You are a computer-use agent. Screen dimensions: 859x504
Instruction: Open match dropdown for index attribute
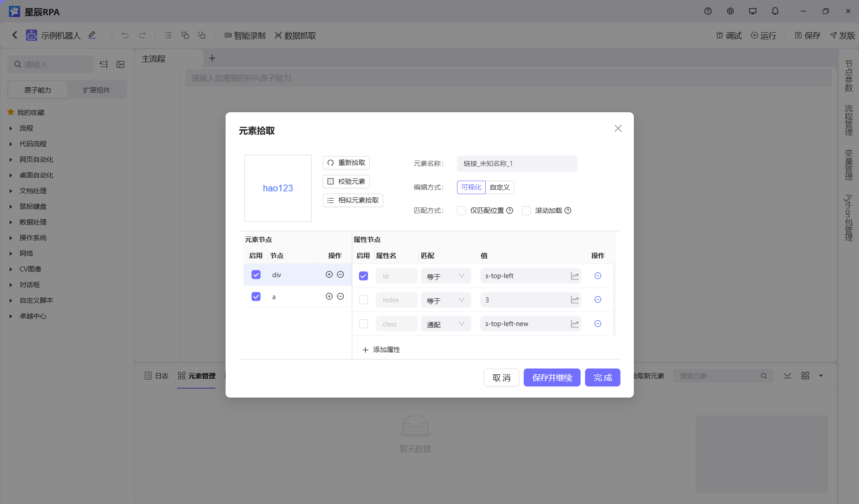click(446, 301)
